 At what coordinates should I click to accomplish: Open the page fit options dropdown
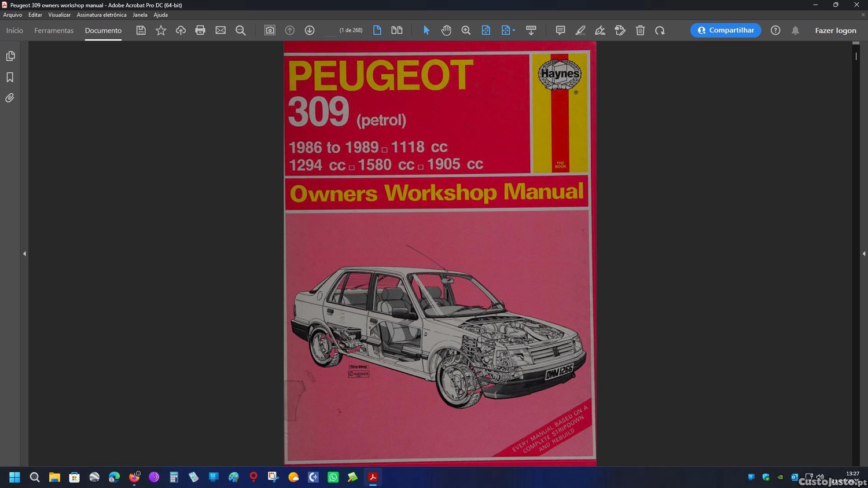(x=508, y=30)
